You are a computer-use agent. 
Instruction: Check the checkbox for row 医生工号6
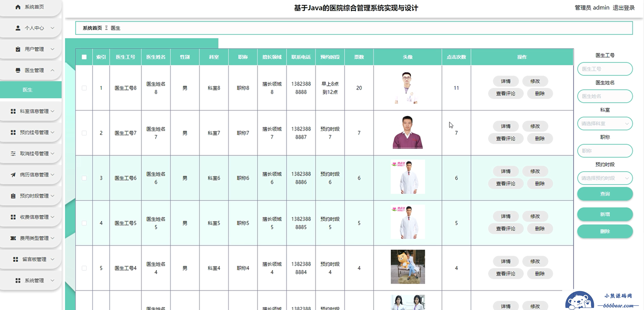(84, 178)
